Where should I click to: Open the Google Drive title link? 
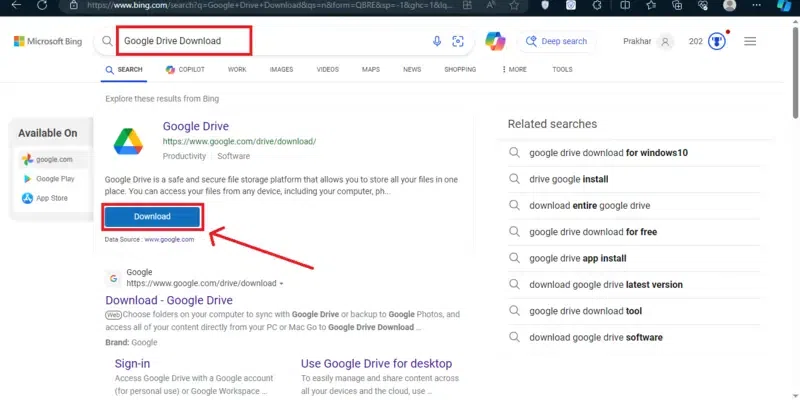(195, 126)
